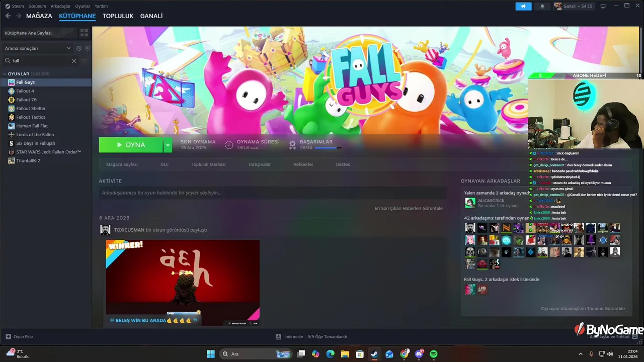Screen dimensions: 644x362
Task: Switch to Big Picture mode via monitor icon
Action: pos(603,6)
